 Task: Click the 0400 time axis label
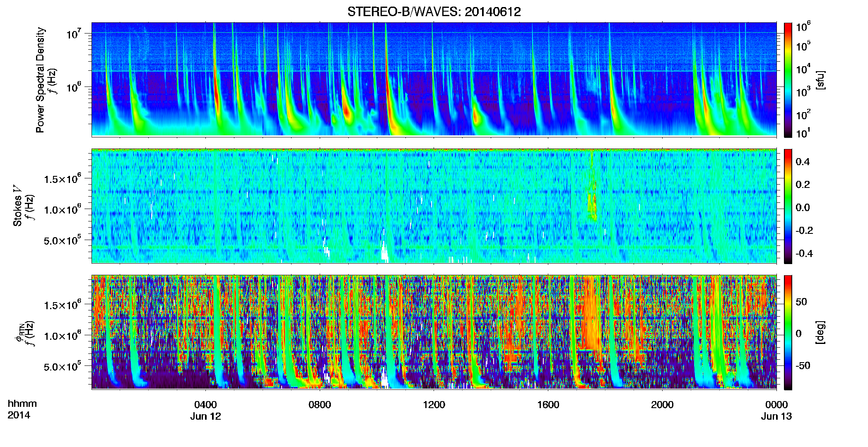tap(205, 404)
